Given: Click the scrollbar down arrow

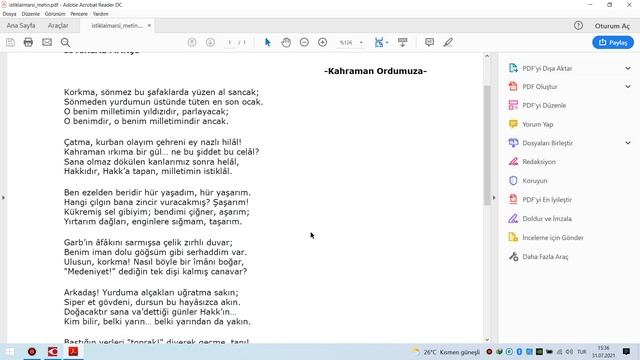Looking at the screenshot, I should point(487,340).
